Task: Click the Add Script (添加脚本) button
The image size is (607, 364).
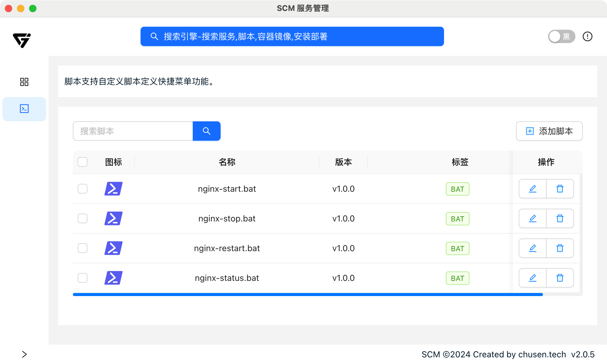Action: [549, 131]
